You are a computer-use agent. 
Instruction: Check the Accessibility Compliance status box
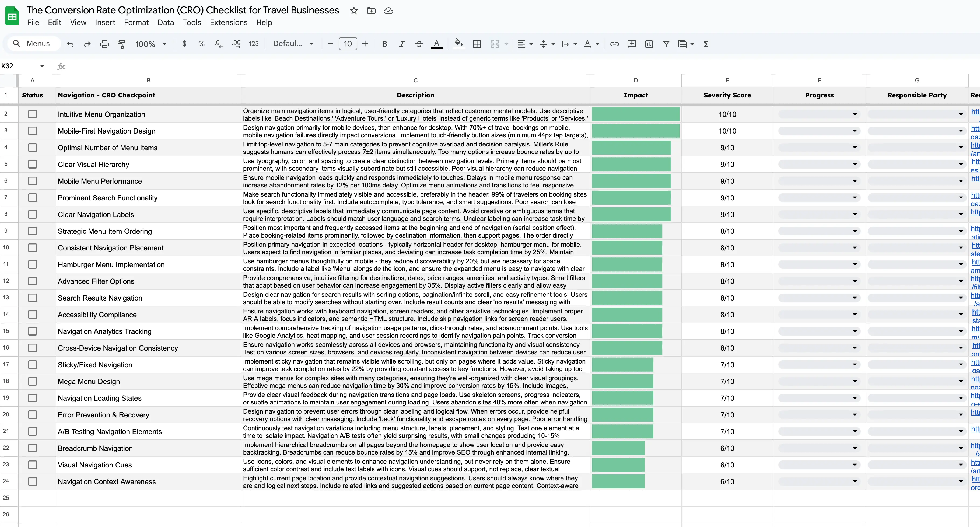[33, 315]
